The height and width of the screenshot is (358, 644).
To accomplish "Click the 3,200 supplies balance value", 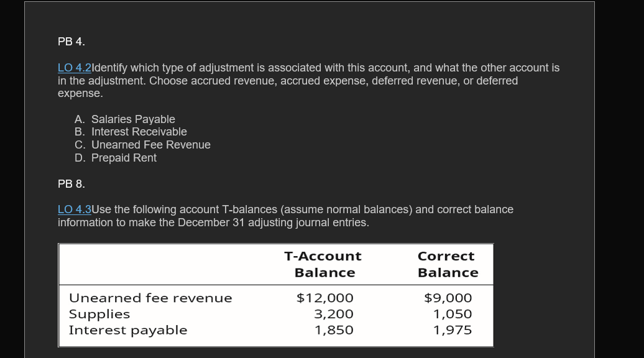I will click(334, 314).
